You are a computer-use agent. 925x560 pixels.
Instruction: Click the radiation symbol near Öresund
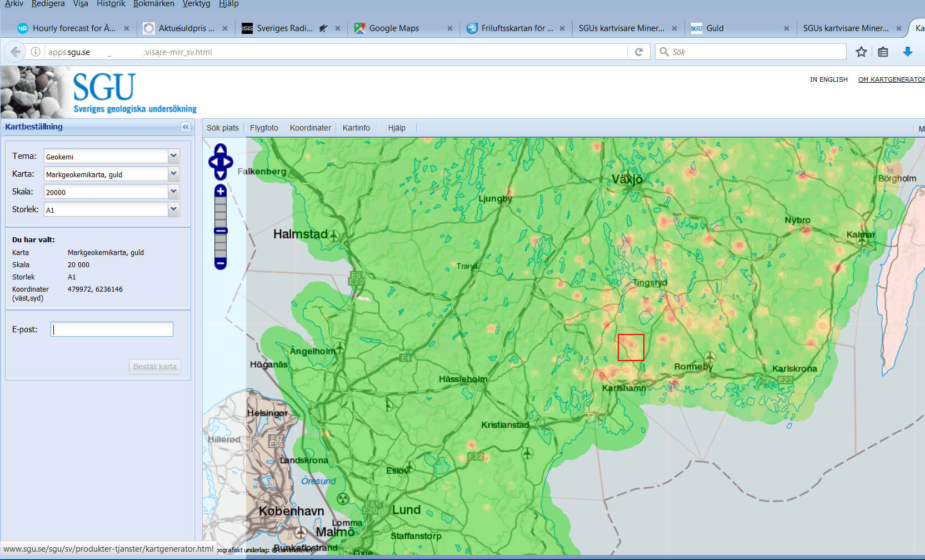pos(343,498)
